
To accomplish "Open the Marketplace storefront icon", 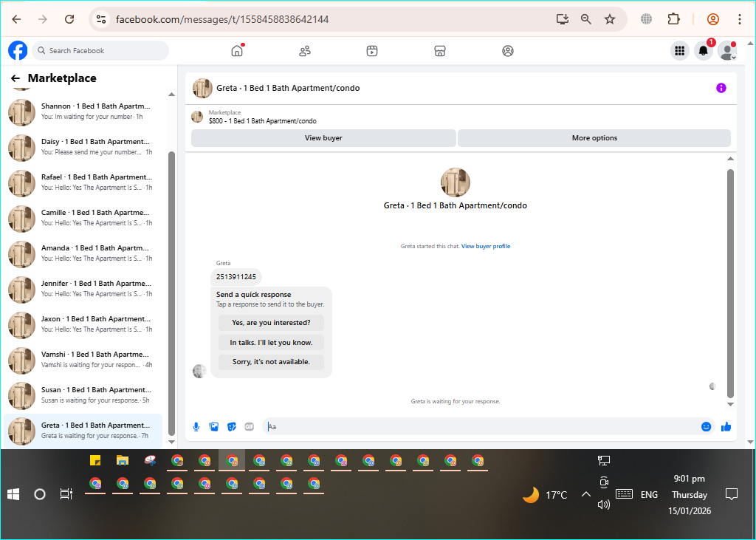I will (x=440, y=51).
